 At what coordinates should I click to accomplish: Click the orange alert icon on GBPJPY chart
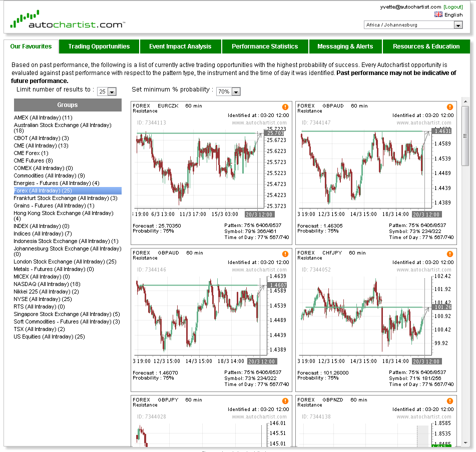click(x=285, y=401)
